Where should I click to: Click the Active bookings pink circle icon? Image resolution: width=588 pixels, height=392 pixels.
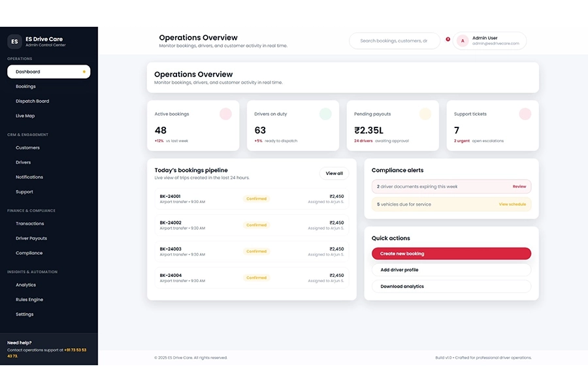coord(225,114)
